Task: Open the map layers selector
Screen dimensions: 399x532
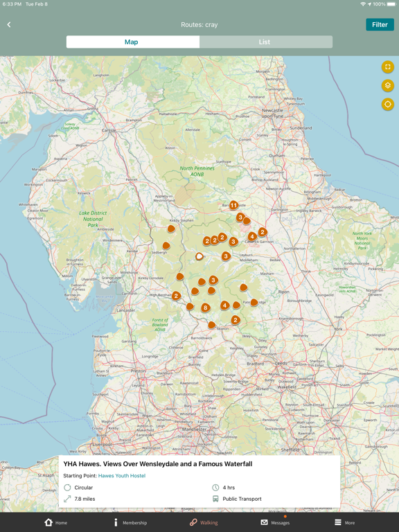Action: [x=387, y=85]
